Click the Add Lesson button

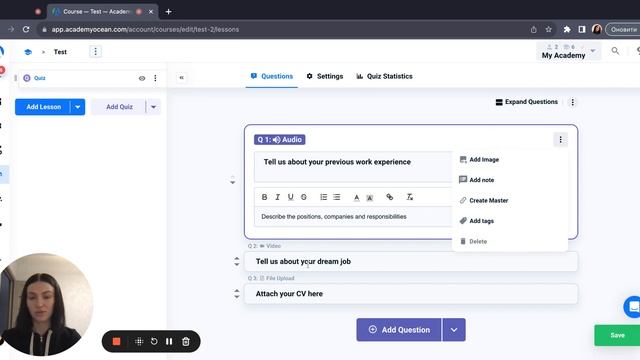(x=43, y=107)
